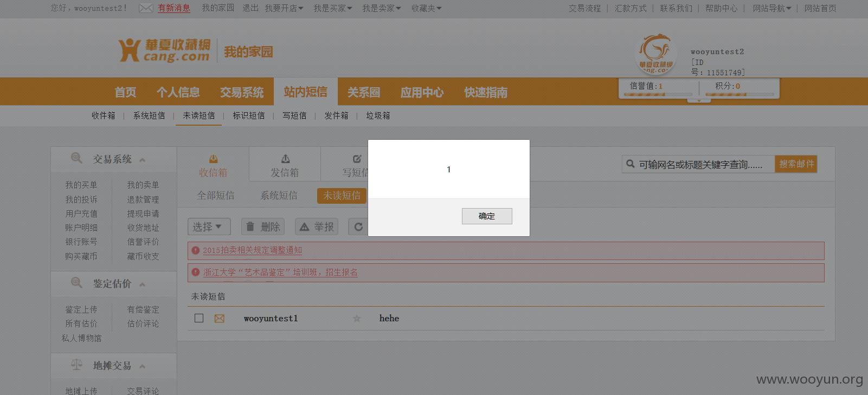868x395 pixels.
Task: Open the 帮助中心 link
Action: (x=722, y=8)
